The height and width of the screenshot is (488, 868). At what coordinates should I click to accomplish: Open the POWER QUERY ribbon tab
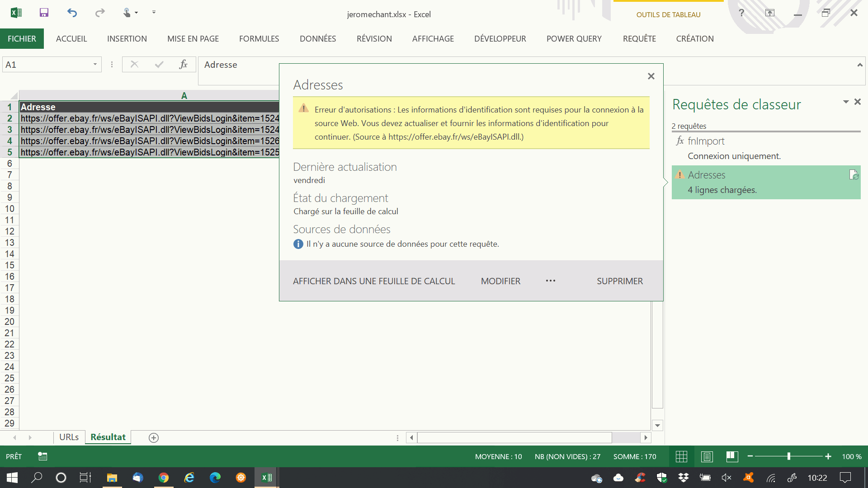click(574, 39)
